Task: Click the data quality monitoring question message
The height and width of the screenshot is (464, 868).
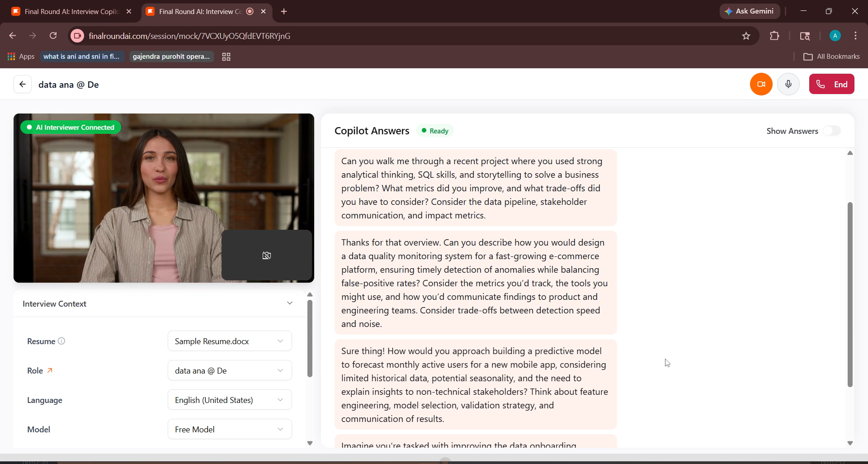Action: [x=476, y=283]
